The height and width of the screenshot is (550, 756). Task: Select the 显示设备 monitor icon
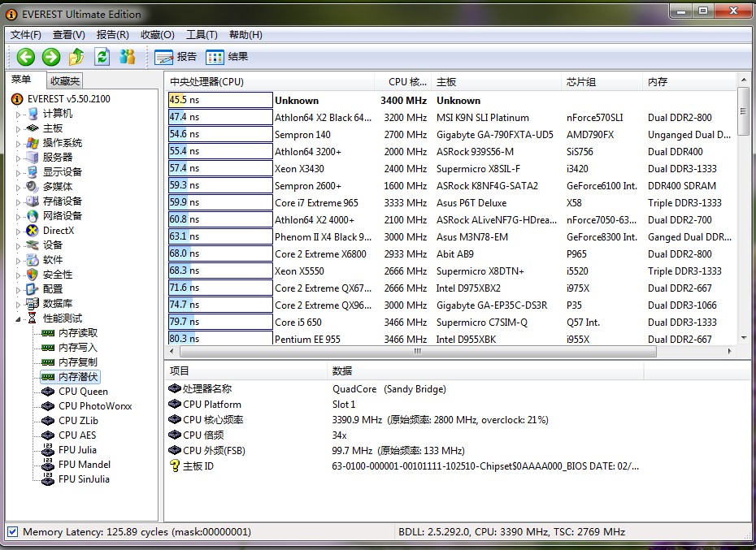(x=33, y=172)
